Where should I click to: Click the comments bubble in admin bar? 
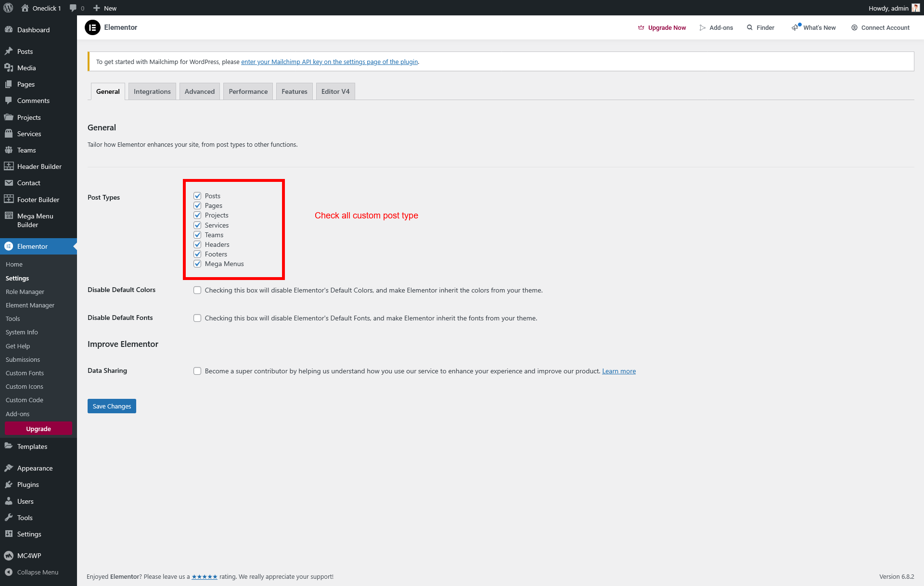pos(73,8)
